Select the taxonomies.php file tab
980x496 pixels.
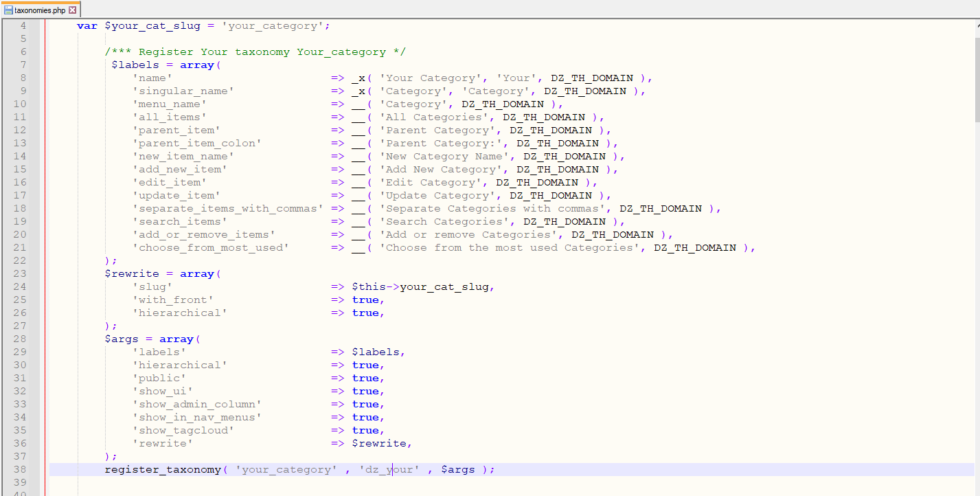point(40,10)
